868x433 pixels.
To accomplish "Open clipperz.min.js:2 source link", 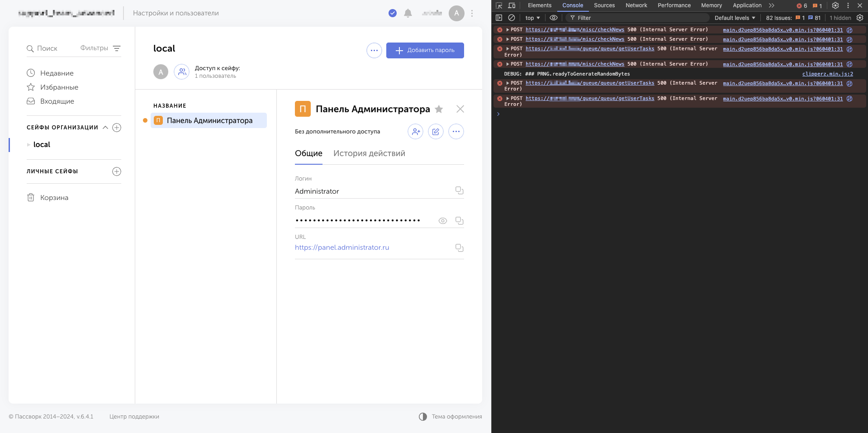I will click(827, 74).
